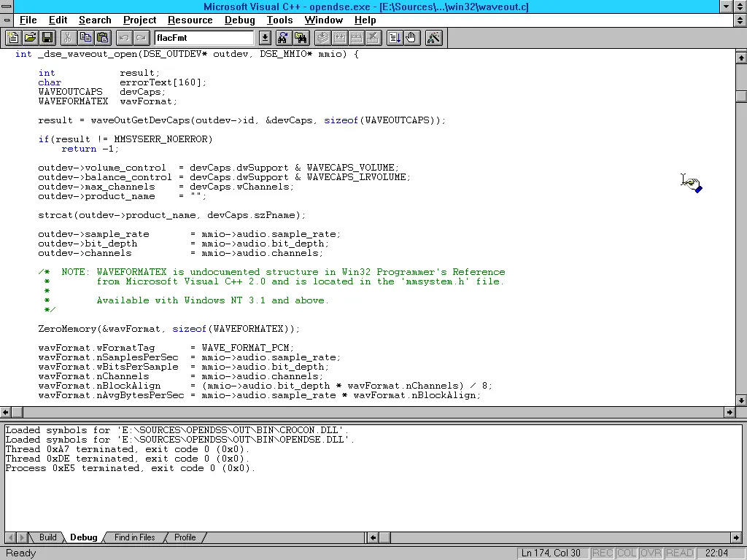Viewport: 747px width, 560px height.
Task: Switch to the Find in Files tab
Action: point(134,537)
